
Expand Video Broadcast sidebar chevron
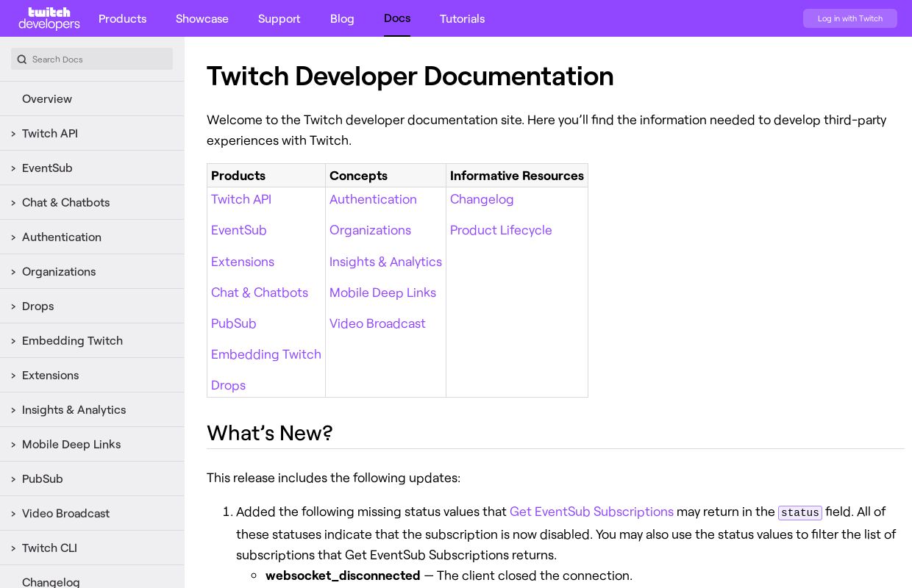point(13,514)
